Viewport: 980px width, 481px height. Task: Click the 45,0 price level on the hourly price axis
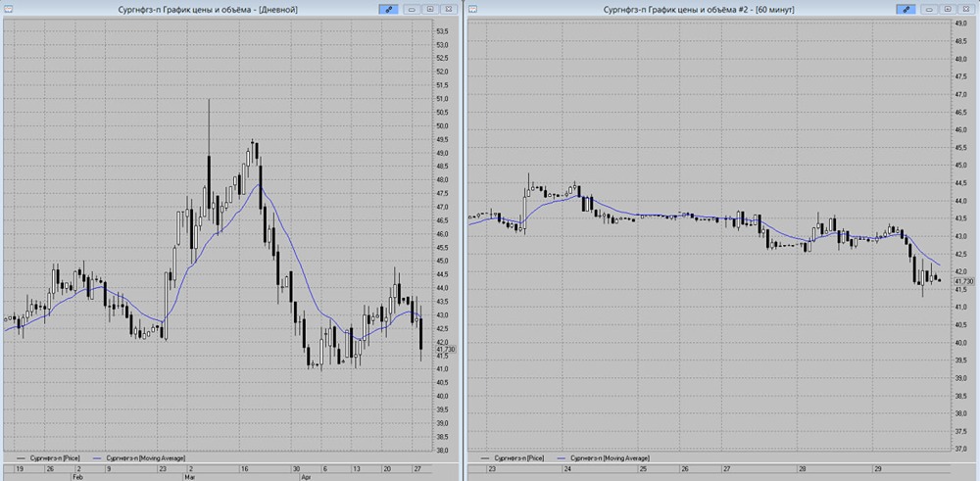pos(962,165)
